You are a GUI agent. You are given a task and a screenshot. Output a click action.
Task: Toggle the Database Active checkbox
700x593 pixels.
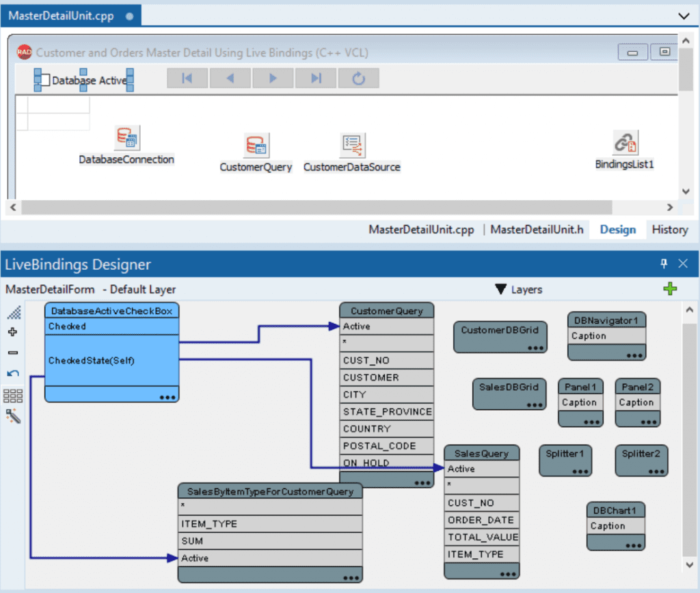pyautogui.click(x=46, y=81)
